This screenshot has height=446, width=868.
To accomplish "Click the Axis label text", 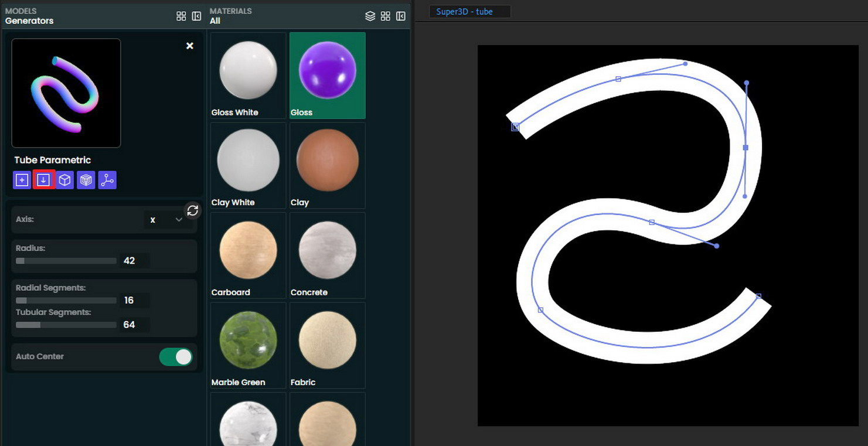I will [25, 219].
